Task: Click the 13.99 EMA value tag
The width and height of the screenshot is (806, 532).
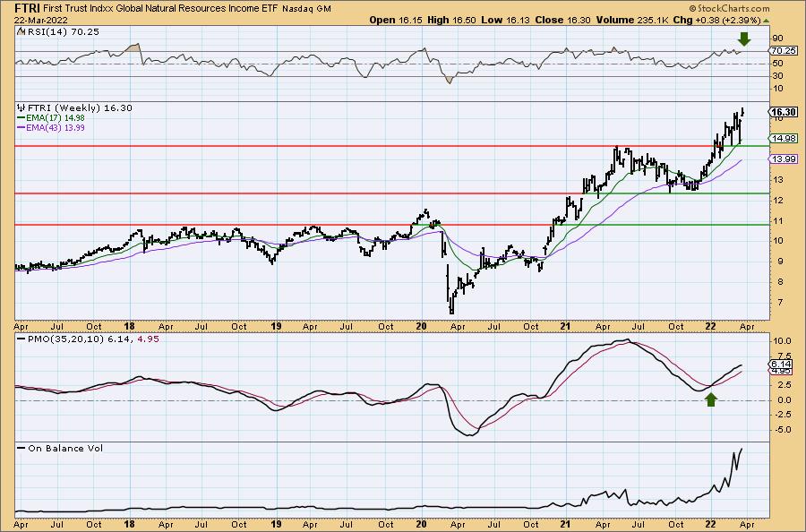Action: 784,159
